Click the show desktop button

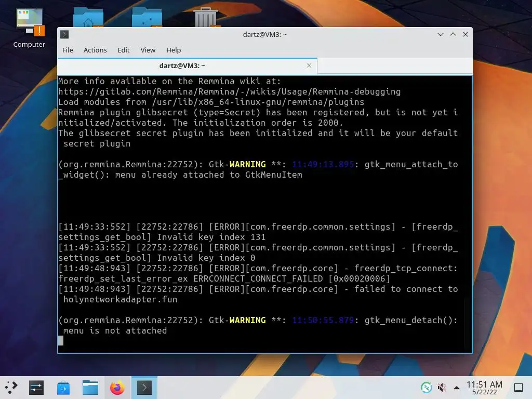pyautogui.click(x=518, y=388)
